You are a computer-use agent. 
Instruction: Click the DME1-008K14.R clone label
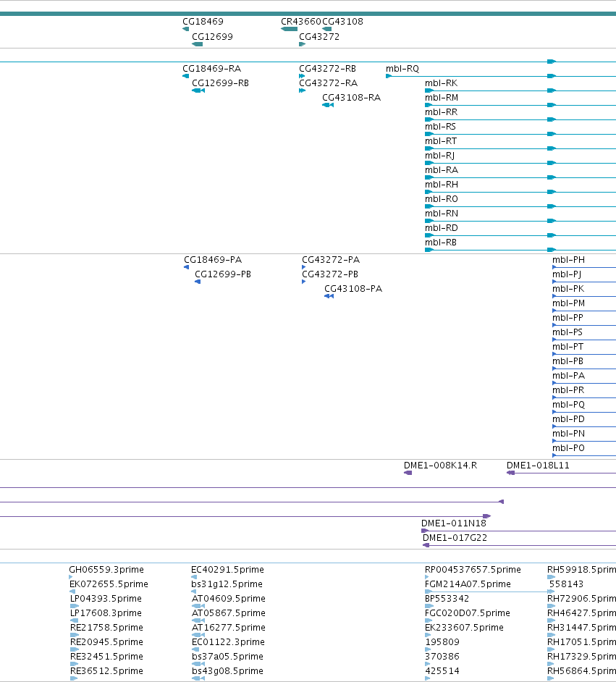coord(440,466)
